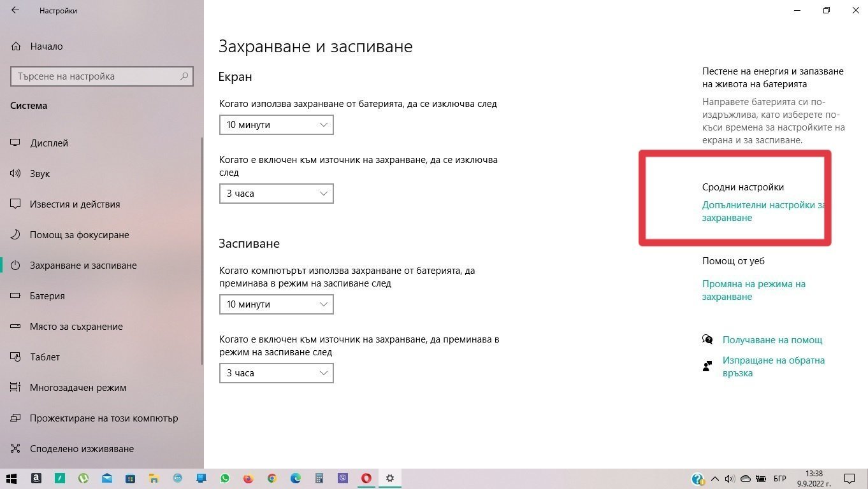Click the back arrow in Settings header

(x=15, y=10)
